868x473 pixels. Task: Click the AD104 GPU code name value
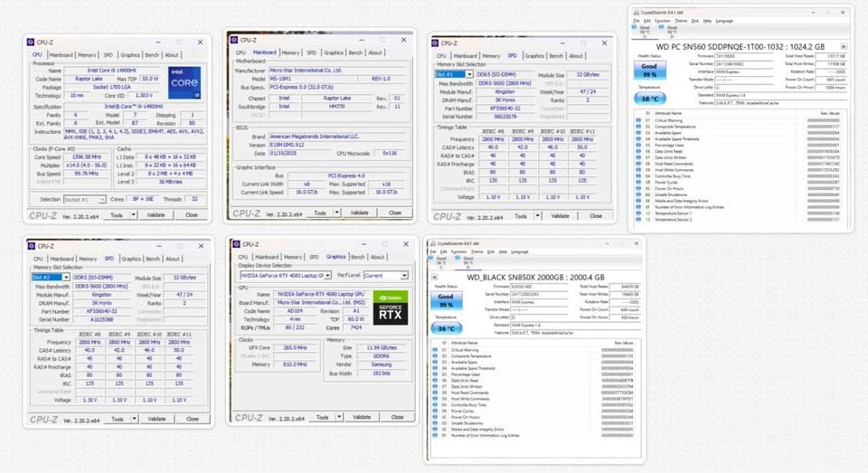click(x=295, y=311)
